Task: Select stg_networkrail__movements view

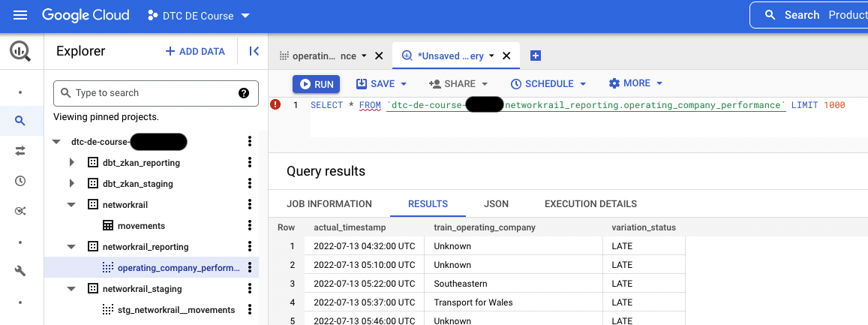Action: 176,310
